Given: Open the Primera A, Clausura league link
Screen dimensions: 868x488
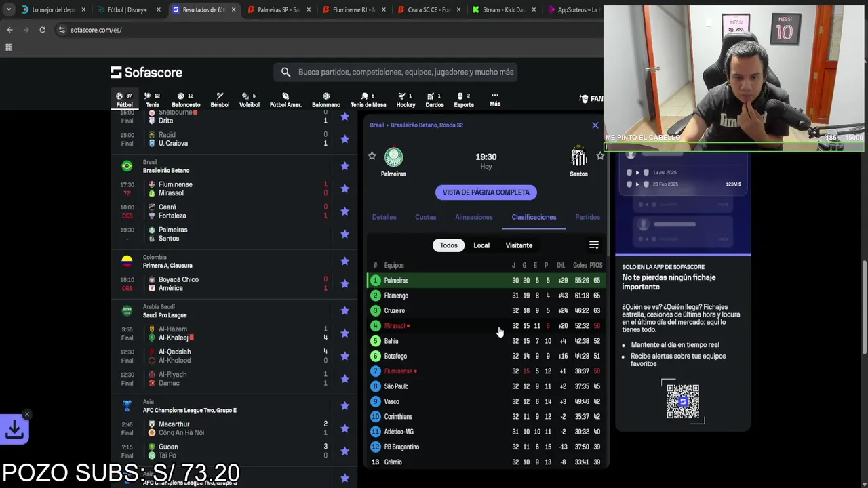Looking at the screenshot, I should click(167, 266).
